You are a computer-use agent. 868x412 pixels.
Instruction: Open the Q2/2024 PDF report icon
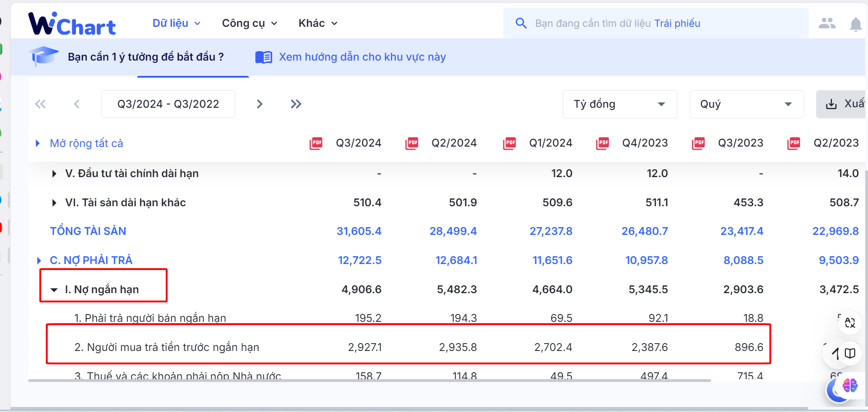(x=412, y=143)
